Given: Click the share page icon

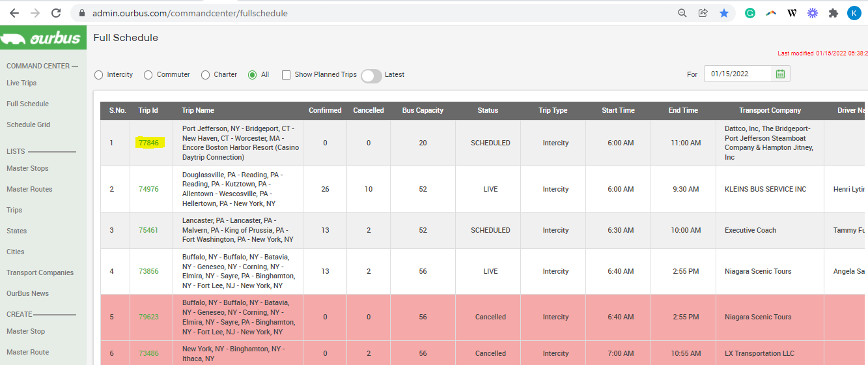Looking at the screenshot, I should pos(703,13).
